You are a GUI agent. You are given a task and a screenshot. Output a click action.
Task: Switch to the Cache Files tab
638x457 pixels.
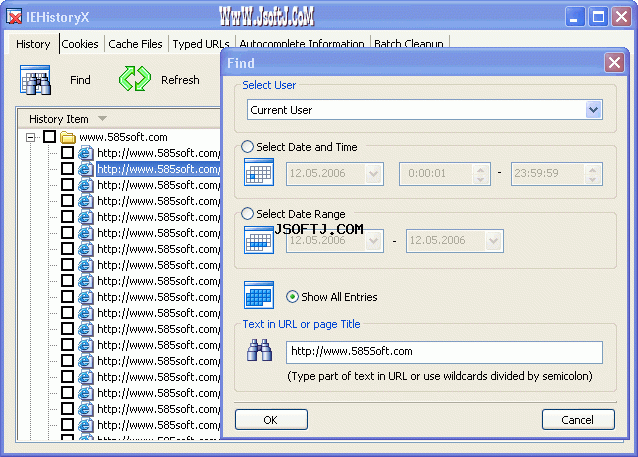tap(135, 44)
